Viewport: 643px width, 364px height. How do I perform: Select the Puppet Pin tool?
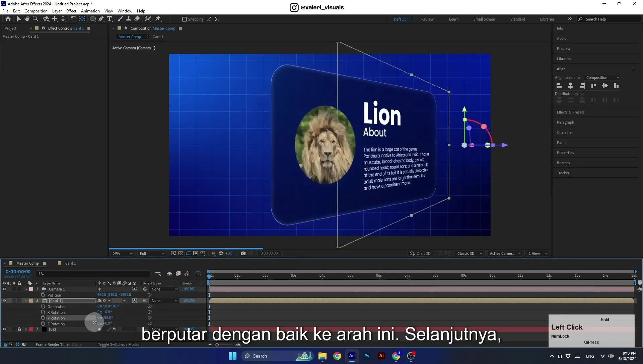pos(158,19)
